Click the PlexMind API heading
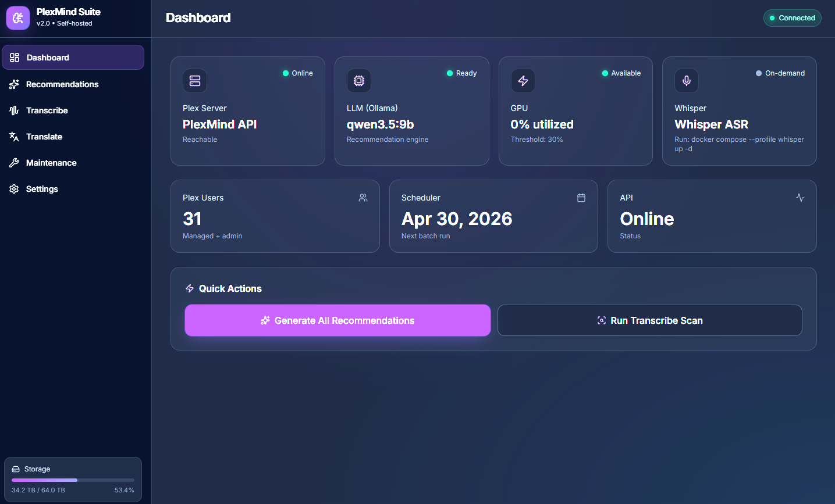Screen dimensions: 835x504 [x=220, y=124]
